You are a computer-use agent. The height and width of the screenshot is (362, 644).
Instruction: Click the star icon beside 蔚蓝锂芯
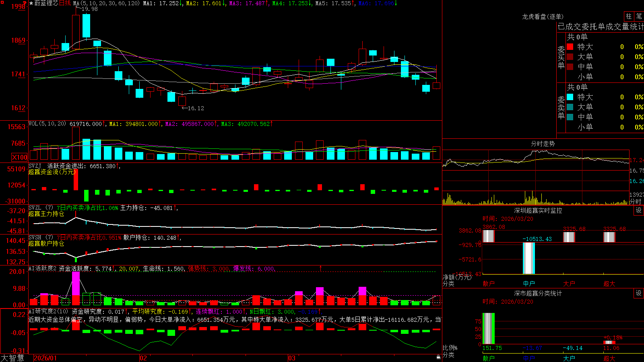pos(31,3)
